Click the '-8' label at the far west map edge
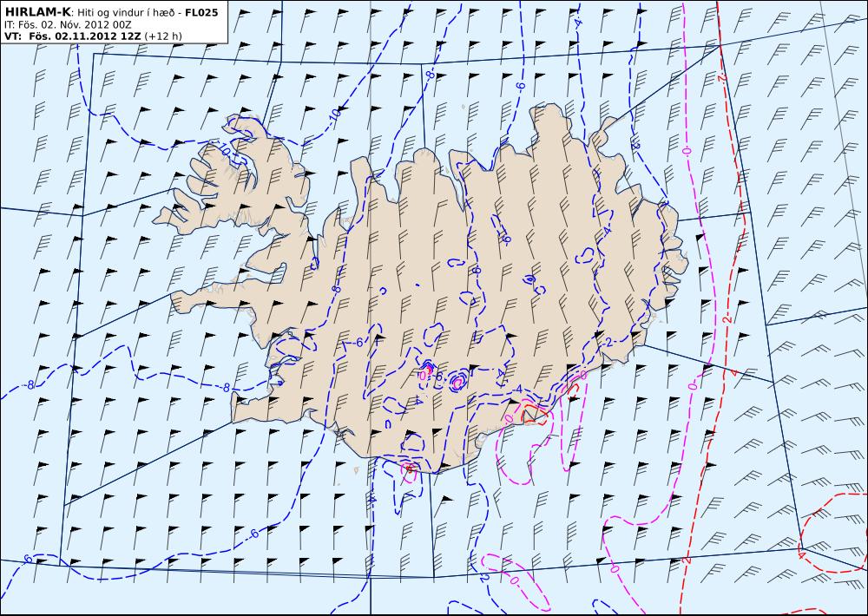The width and height of the screenshot is (868, 616). click(x=30, y=384)
